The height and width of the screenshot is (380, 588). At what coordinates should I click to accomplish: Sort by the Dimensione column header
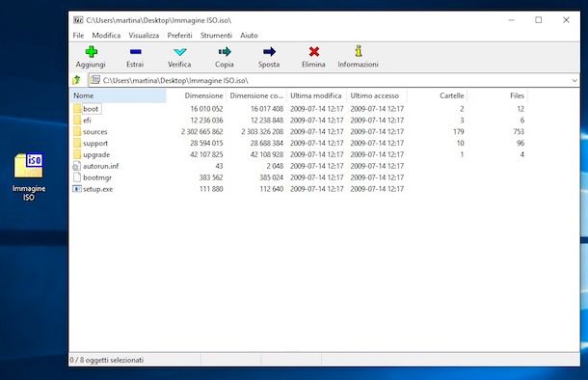pyautogui.click(x=196, y=95)
